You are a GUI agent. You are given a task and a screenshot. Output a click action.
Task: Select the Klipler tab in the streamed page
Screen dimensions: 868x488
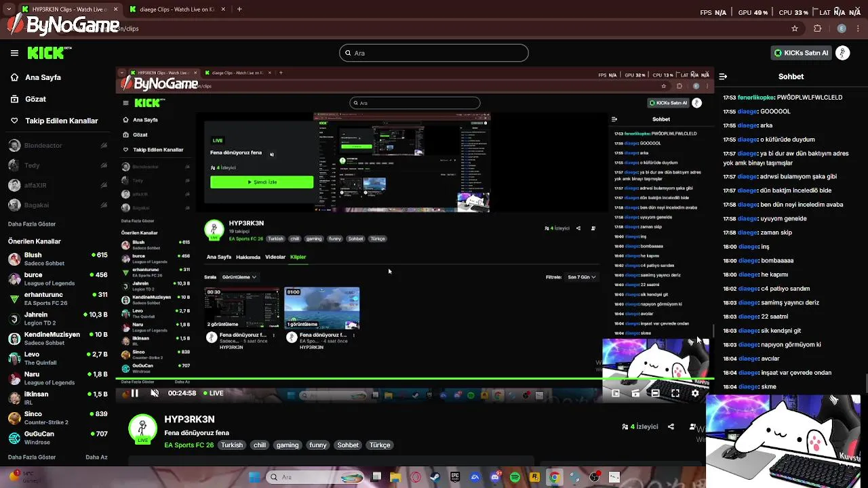tap(298, 257)
